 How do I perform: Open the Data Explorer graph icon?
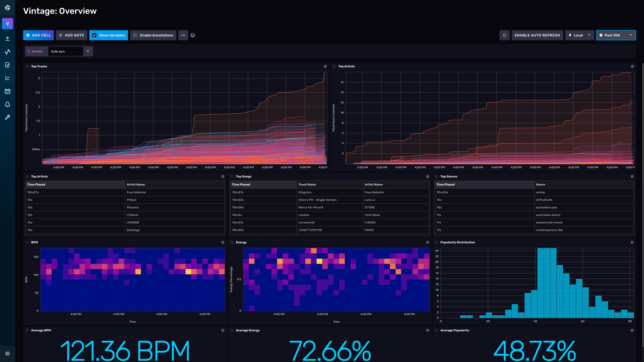8,52
